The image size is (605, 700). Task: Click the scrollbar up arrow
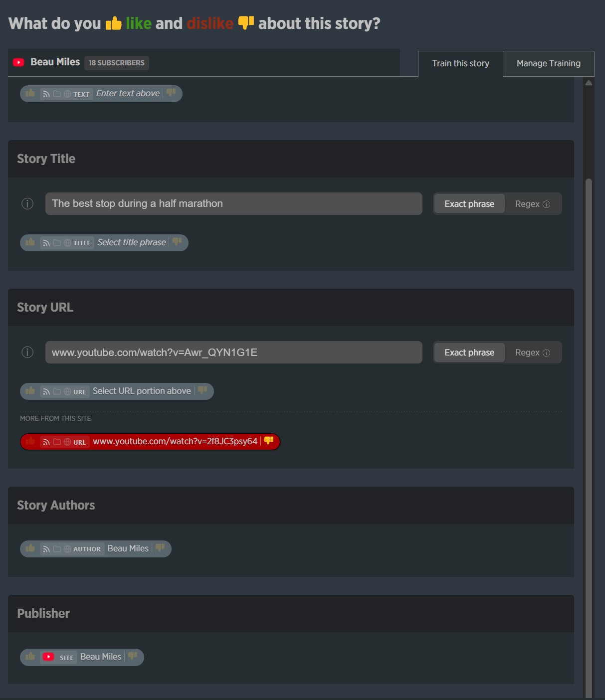589,83
